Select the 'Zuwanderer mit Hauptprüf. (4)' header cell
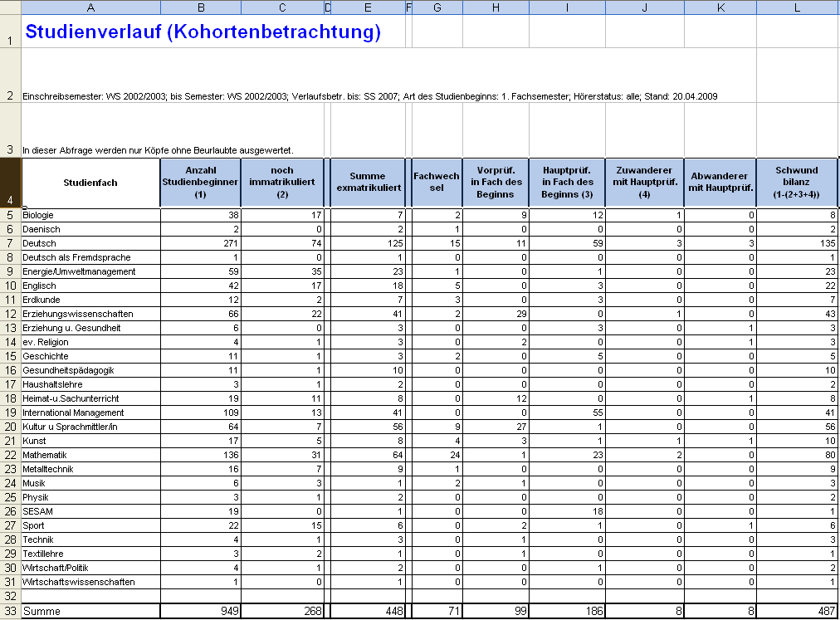This screenshot has height=620, width=840. coord(645,183)
